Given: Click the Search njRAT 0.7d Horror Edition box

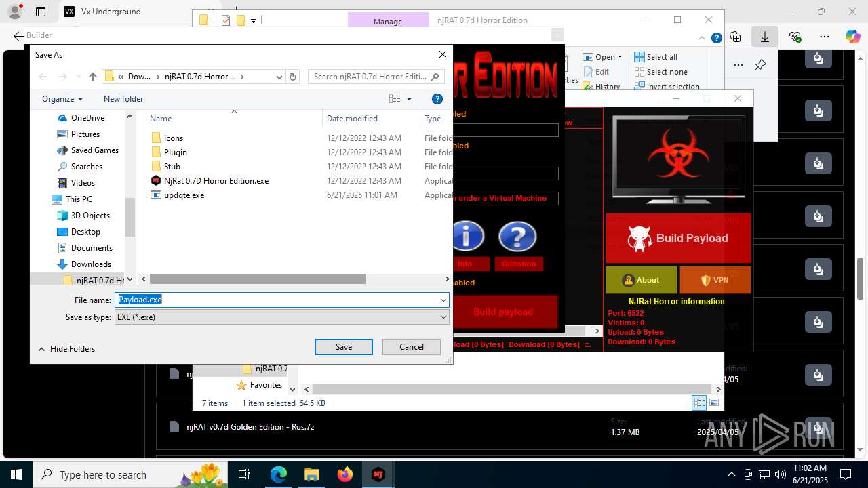Looking at the screenshot, I should point(376,77).
